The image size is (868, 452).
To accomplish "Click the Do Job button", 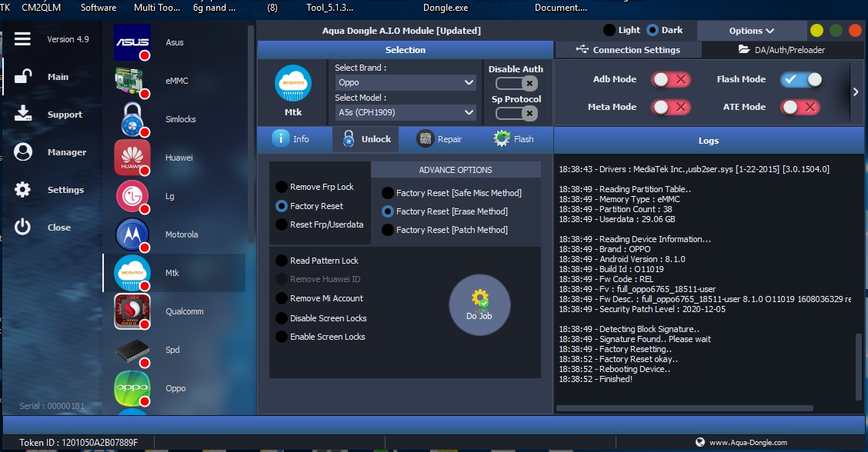I will coord(479,305).
